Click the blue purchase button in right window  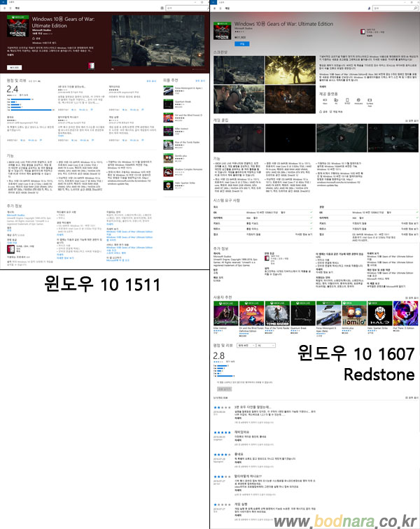(x=242, y=43)
